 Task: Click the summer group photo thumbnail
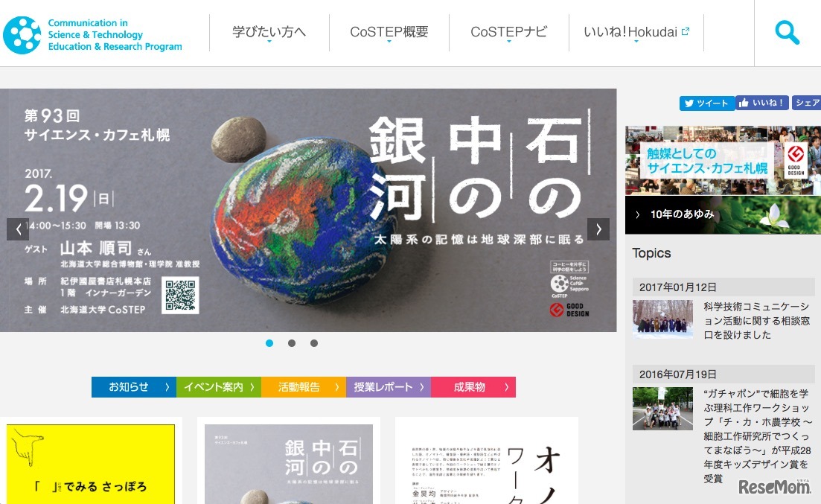click(x=662, y=409)
